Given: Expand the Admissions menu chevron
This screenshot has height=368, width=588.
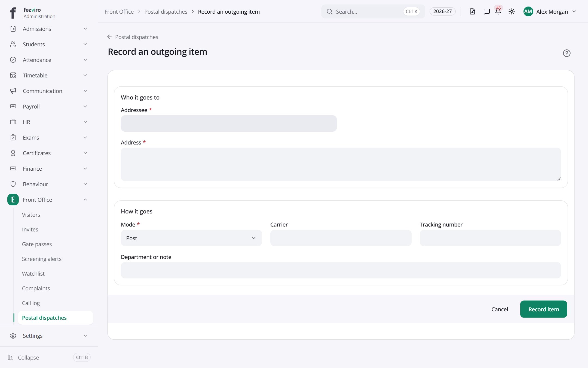Looking at the screenshot, I should pyautogui.click(x=85, y=29).
